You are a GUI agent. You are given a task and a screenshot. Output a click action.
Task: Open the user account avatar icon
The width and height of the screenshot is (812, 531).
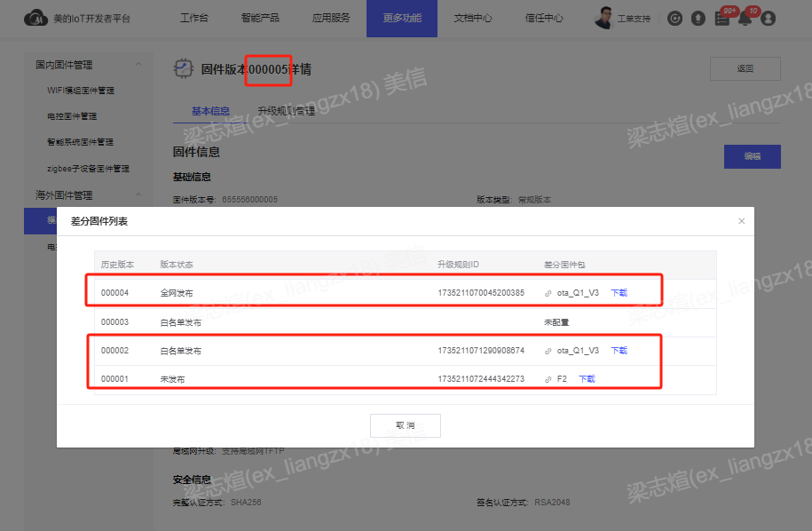(x=769, y=19)
